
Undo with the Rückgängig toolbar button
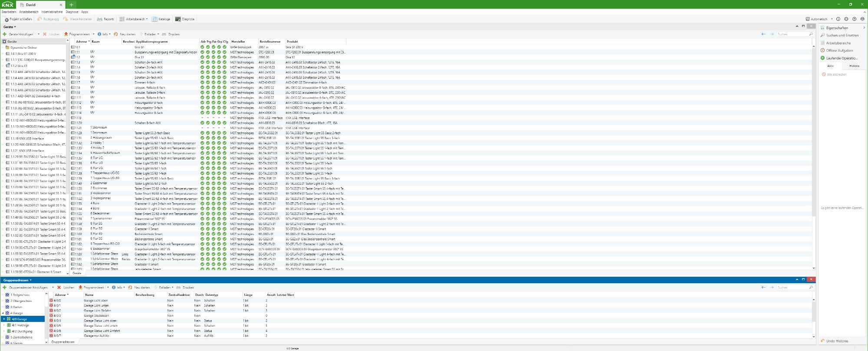(x=48, y=19)
